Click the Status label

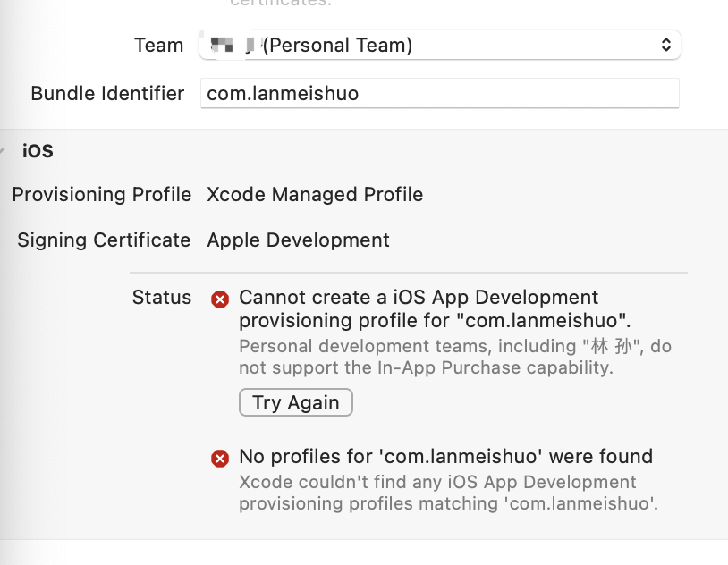coord(162,297)
